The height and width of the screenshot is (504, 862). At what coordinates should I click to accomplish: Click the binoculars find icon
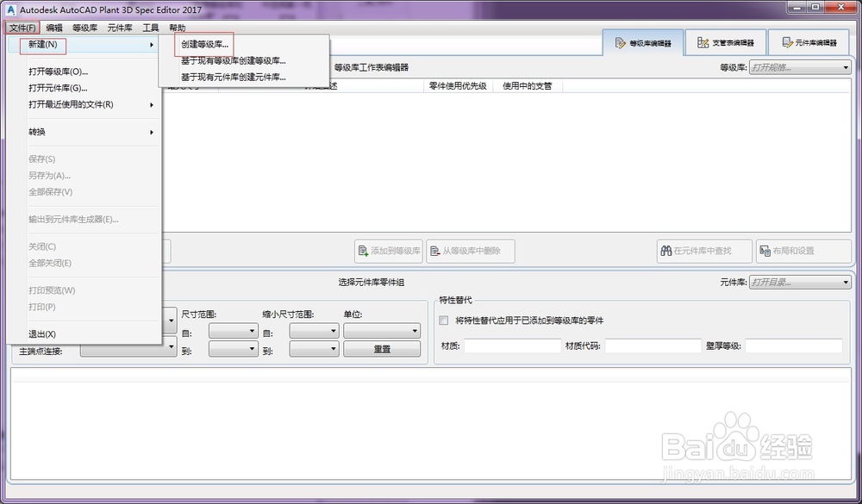tap(666, 252)
